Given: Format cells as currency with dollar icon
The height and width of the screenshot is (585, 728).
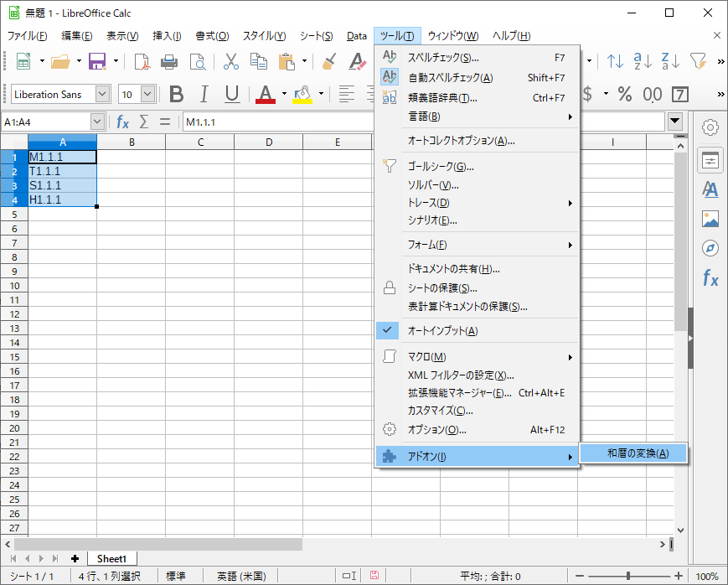Looking at the screenshot, I should pos(588,95).
